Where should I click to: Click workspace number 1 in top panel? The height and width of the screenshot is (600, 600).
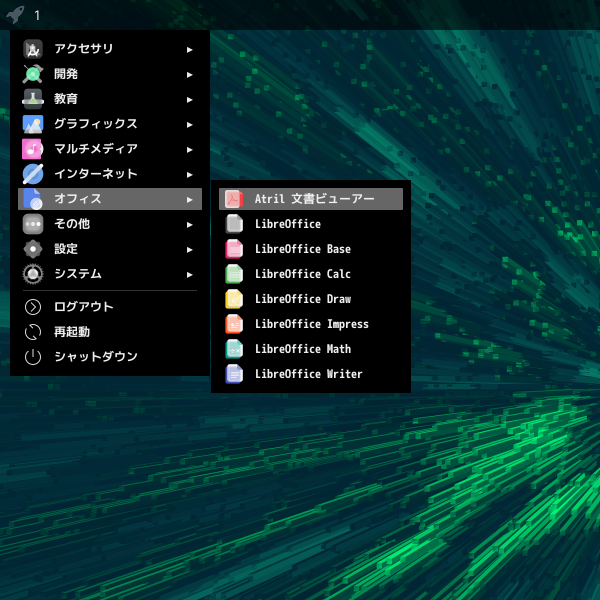37,15
